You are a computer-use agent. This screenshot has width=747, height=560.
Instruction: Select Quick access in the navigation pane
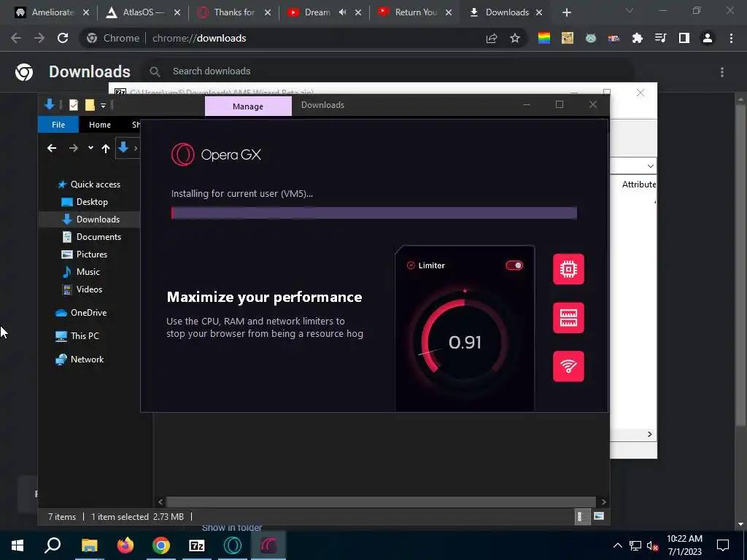coord(96,184)
